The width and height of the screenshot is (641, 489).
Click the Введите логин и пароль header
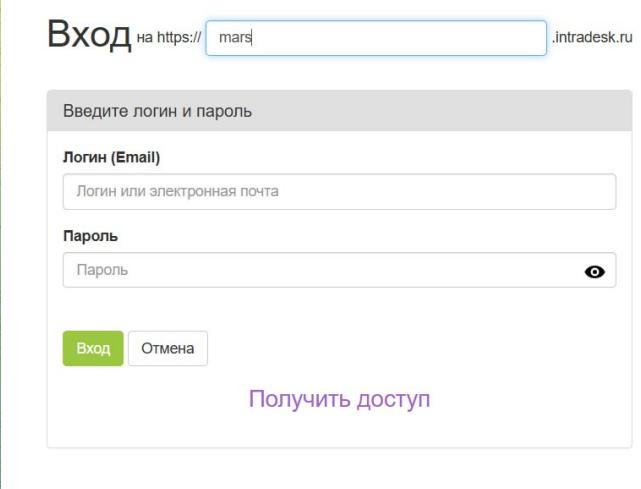click(x=157, y=111)
